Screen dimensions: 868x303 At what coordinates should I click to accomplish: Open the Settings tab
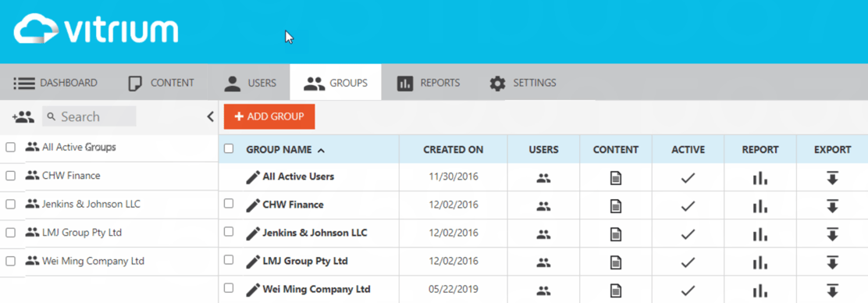(x=523, y=83)
